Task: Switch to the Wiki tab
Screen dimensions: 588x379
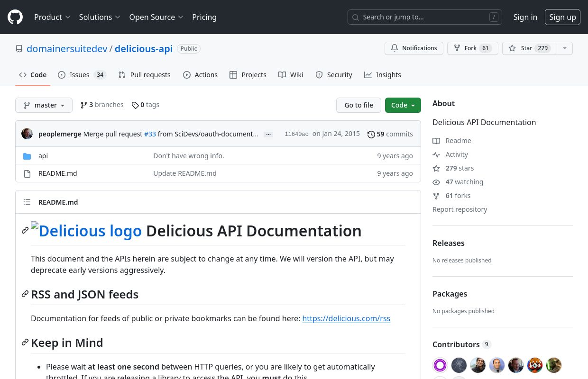Action: click(291, 75)
